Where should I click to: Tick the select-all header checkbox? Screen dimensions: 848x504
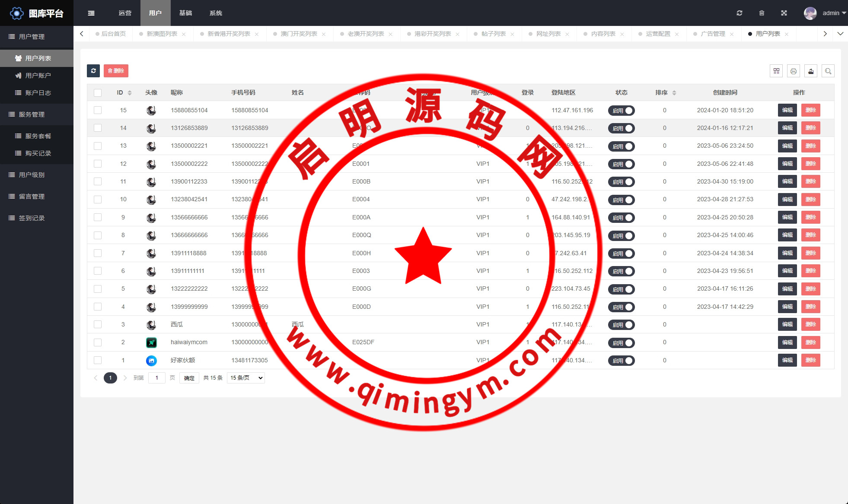tap(98, 93)
